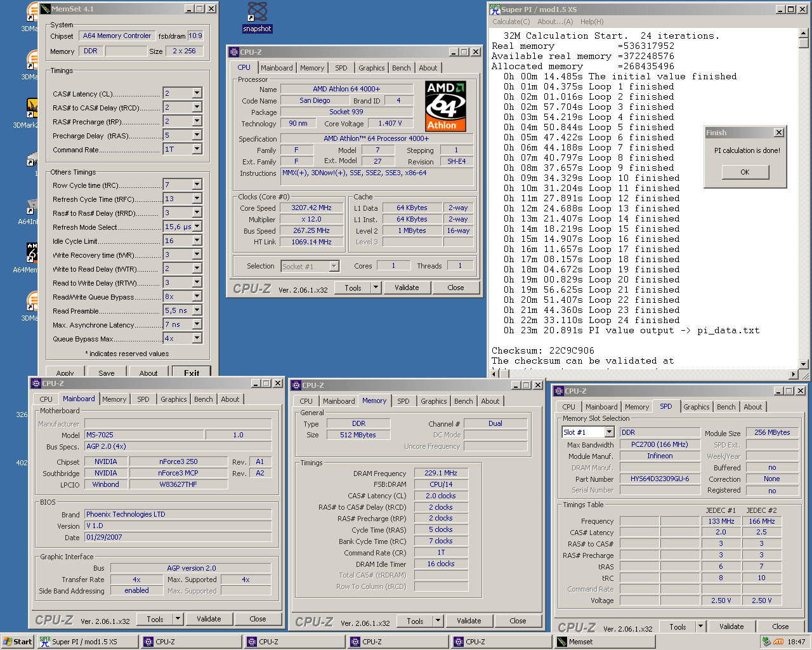Click Super PI vertical scrollbar up arrow
The width and height of the screenshot is (812, 650).
[804, 34]
